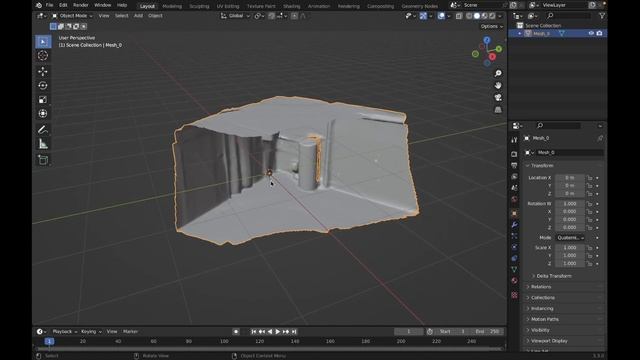Select the Select Box tool
This screenshot has height=360, width=640.
point(43,42)
